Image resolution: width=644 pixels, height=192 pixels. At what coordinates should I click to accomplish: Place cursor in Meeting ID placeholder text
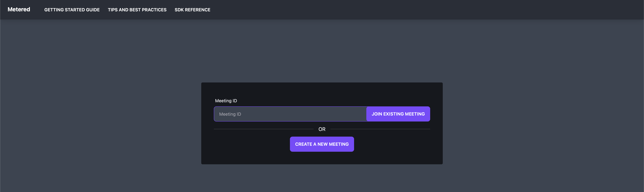(230, 114)
